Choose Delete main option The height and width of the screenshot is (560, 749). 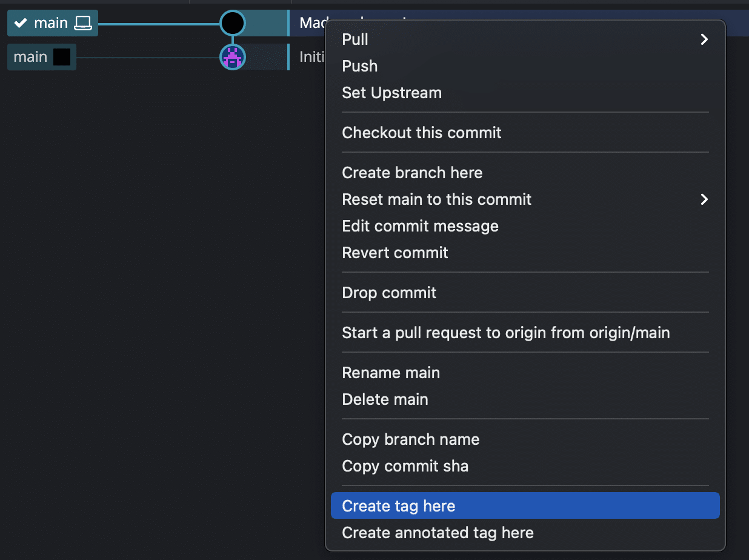[385, 399]
